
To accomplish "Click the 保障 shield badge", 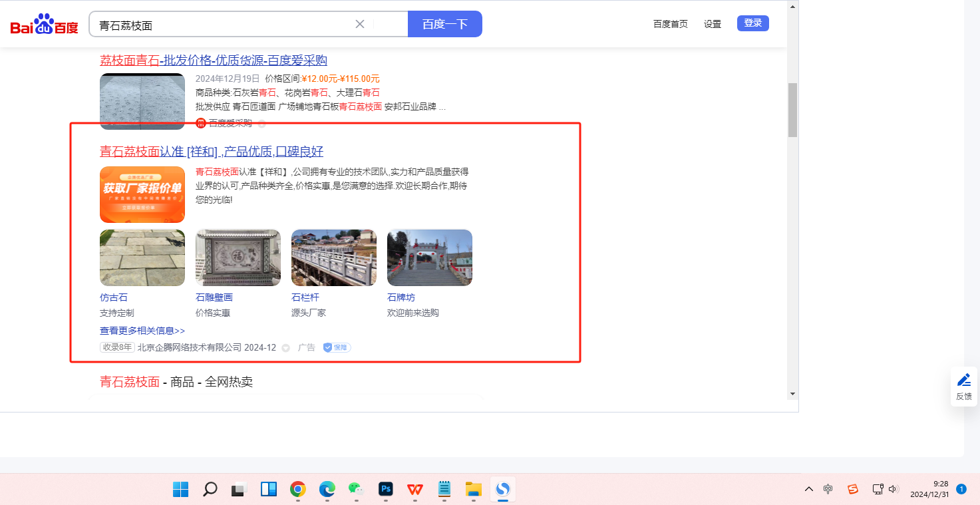I will (x=337, y=347).
